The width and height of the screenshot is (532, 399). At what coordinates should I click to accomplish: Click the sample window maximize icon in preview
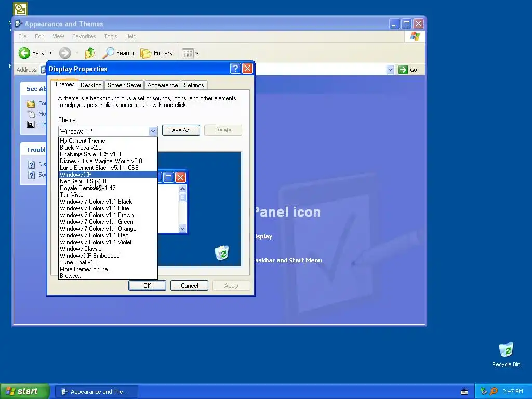pos(169,178)
